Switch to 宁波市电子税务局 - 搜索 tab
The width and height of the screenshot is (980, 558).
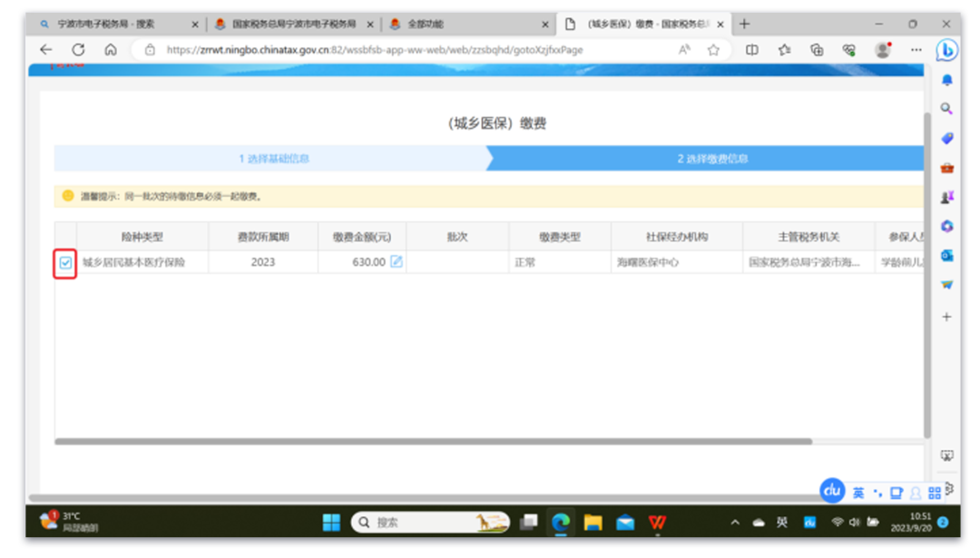point(113,24)
